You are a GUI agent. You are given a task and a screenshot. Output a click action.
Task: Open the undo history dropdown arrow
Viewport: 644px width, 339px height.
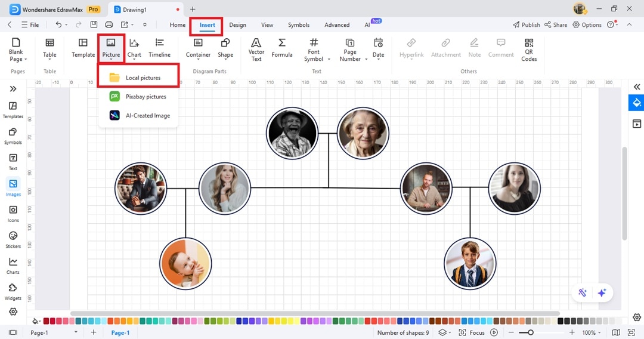66,24
